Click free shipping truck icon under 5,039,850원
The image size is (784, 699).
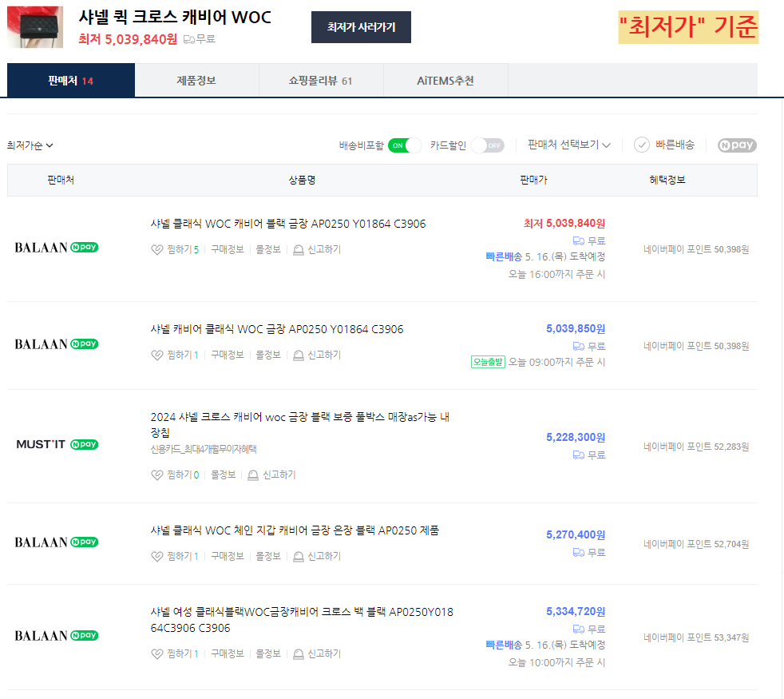pos(579,346)
